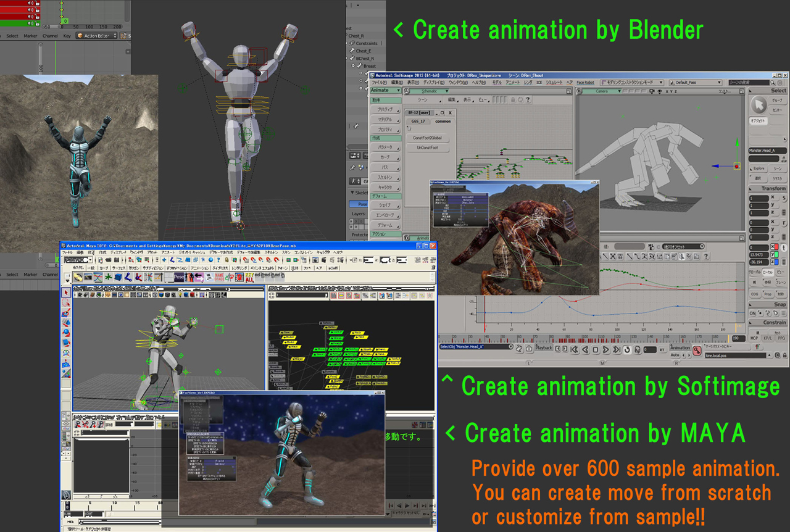Screen dimensions: 790x532
Task: Switch transform mode to ローカル in Softimage
Action: point(768,272)
